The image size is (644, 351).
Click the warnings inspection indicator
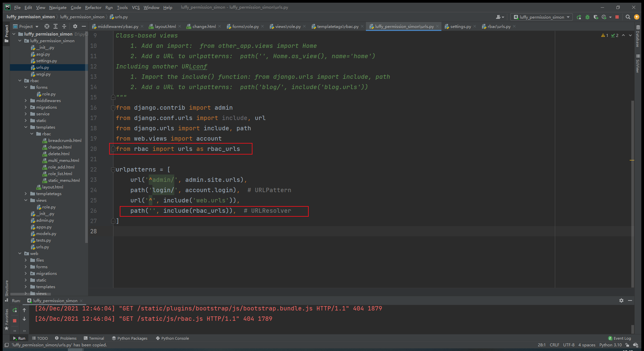click(x=605, y=35)
